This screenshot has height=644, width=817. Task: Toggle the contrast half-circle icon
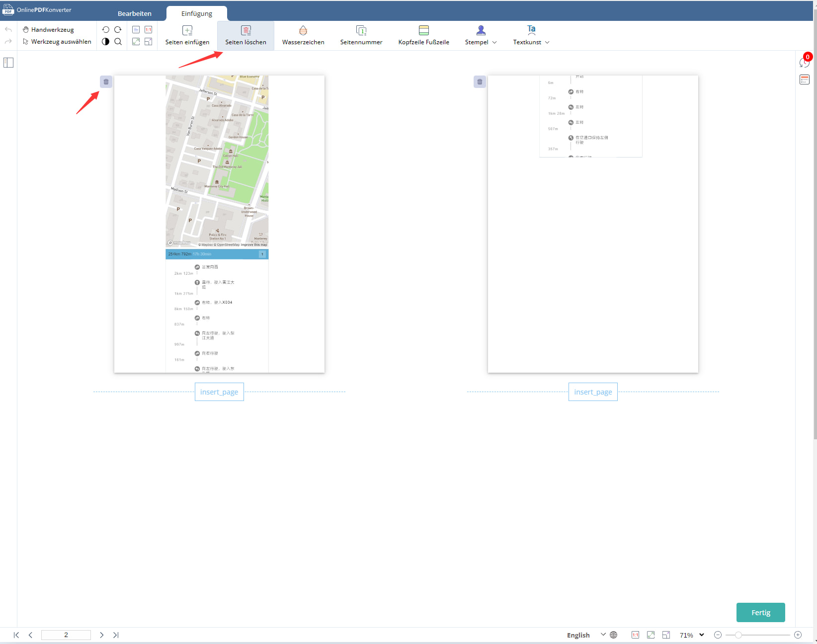coord(106,42)
